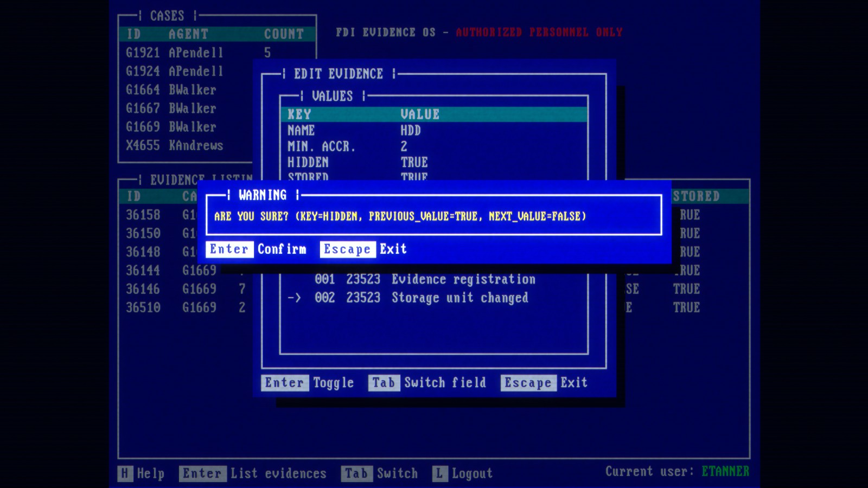868x488 pixels.
Task: Click Tab Switch in the bottom bar
Action: (x=355, y=473)
